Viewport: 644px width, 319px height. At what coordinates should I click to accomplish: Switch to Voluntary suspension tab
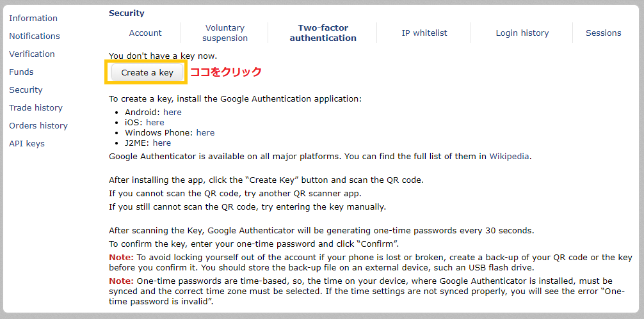(225, 33)
